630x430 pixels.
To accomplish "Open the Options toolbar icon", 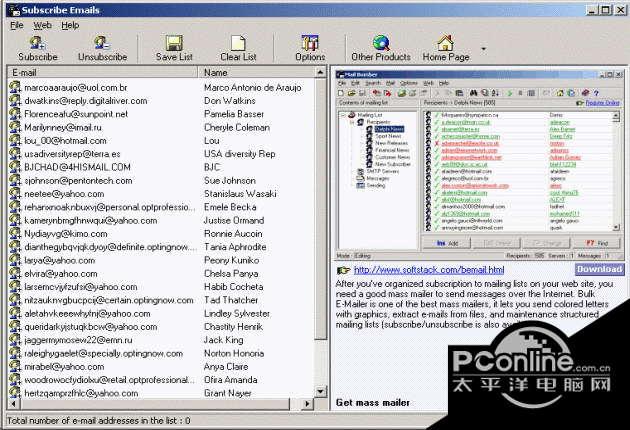I will [310, 43].
